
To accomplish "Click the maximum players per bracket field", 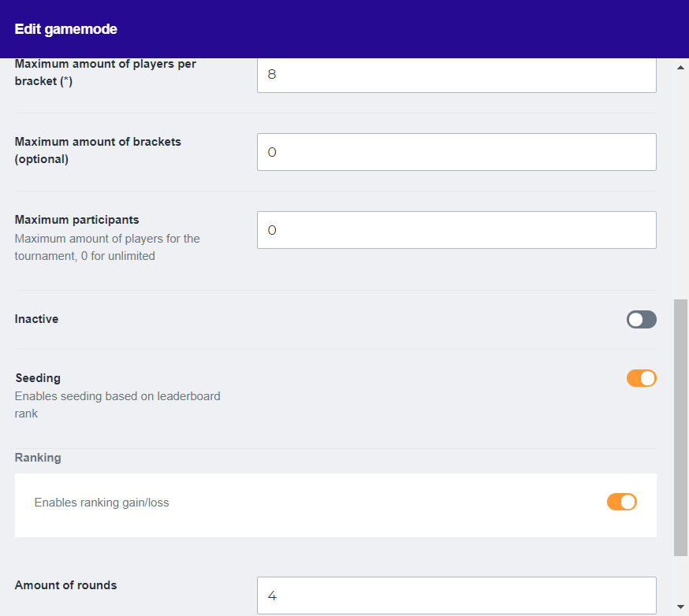I will coord(456,75).
